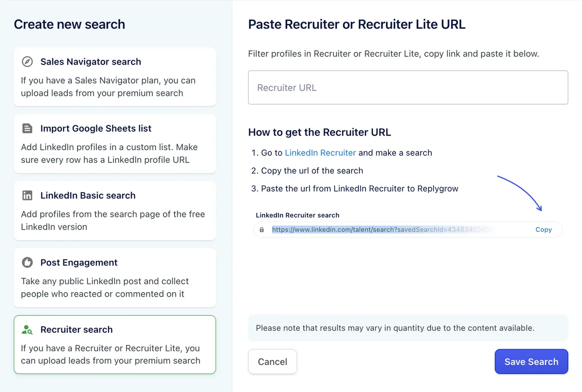The image size is (582, 392).
Task: Click the 'Filter profiles in Recruiter' instruction text
Action: click(x=394, y=54)
